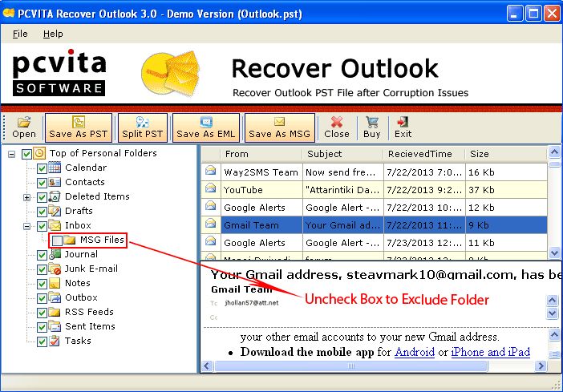Expand the Deleted Items folder
The image size is (563, 392).
27,197
